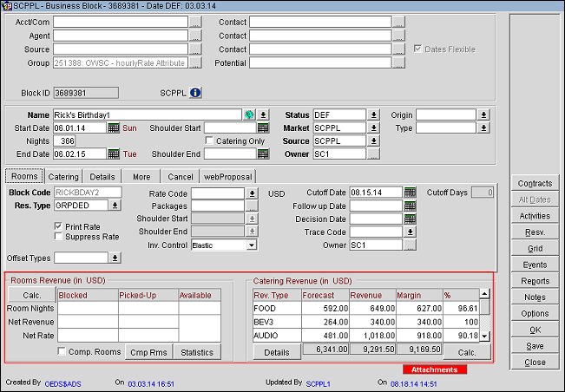Enable the Catering Only checkbox
The height and width of the screenshot is (392, 565).
tap(209, 140)
